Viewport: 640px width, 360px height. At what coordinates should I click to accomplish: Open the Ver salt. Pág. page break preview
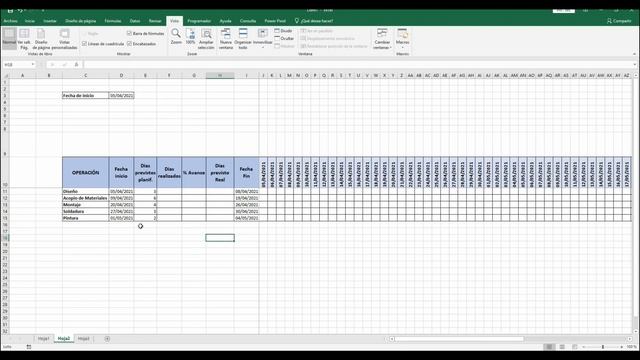(24, 39)
